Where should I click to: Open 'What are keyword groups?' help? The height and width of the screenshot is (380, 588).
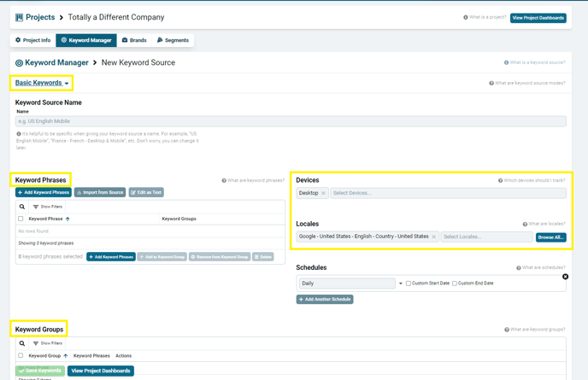535,330
